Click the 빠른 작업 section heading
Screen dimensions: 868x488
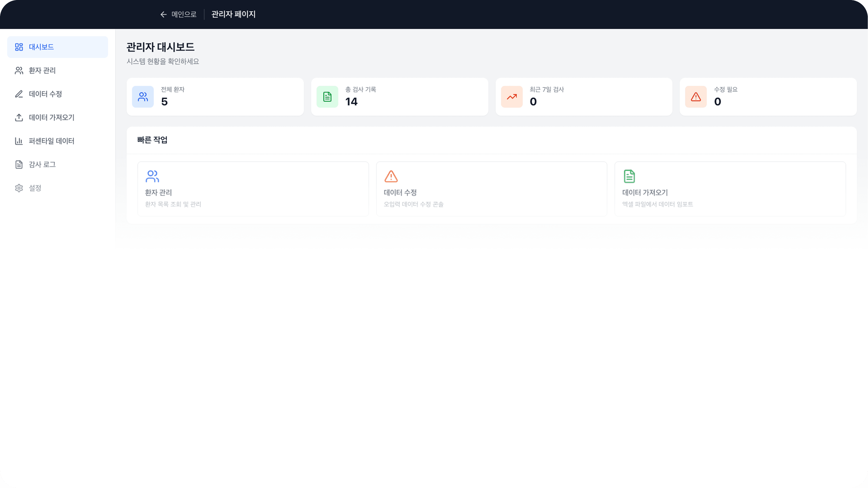click(152, 140)
